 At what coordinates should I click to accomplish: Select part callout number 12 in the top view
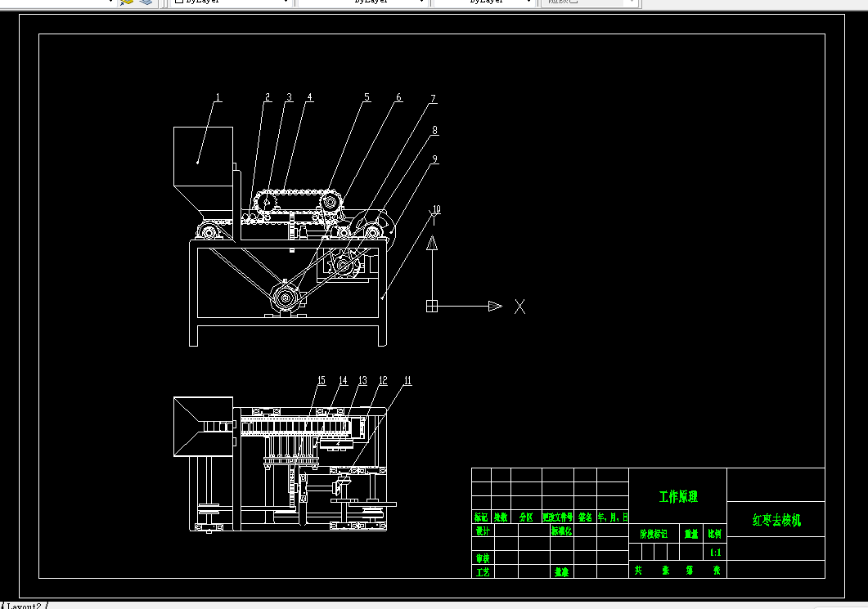coord(383,381)
